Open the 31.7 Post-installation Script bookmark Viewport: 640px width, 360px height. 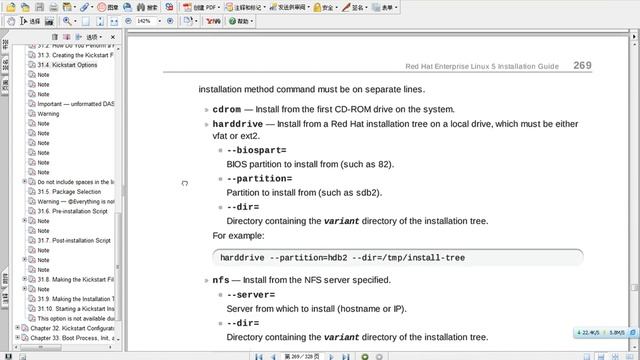tap(74, 240)
